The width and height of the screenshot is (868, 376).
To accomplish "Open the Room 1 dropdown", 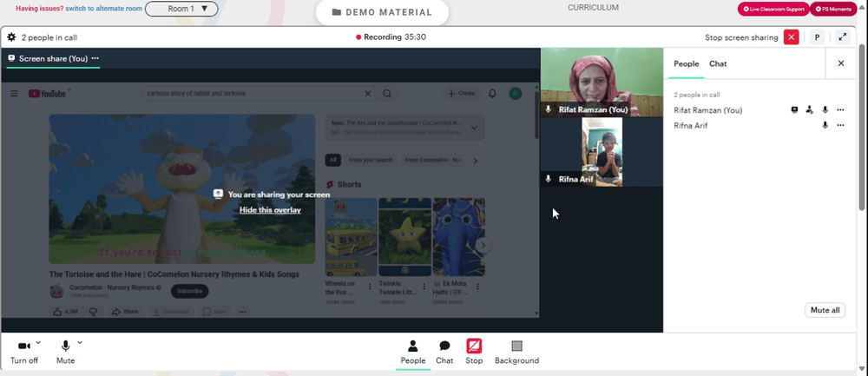I will click(181, 9).
